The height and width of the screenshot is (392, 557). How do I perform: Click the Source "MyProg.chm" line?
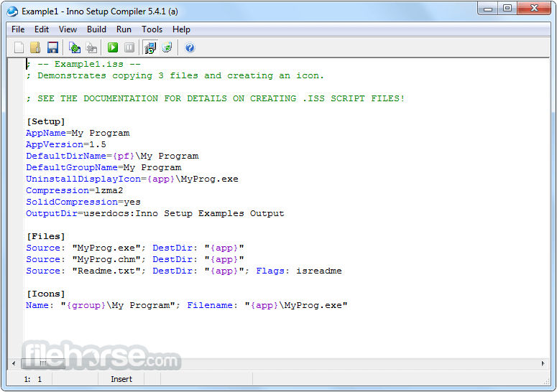click(135, 259)
